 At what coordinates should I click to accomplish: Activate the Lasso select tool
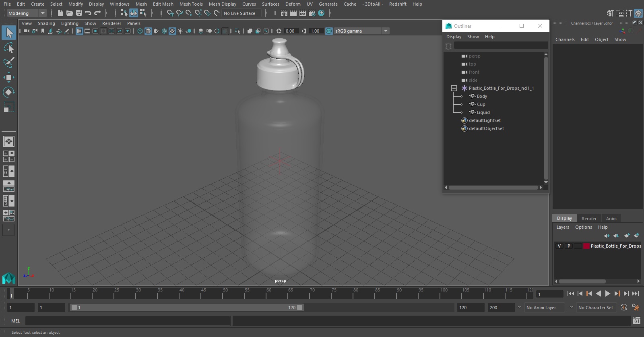(8, 48)
